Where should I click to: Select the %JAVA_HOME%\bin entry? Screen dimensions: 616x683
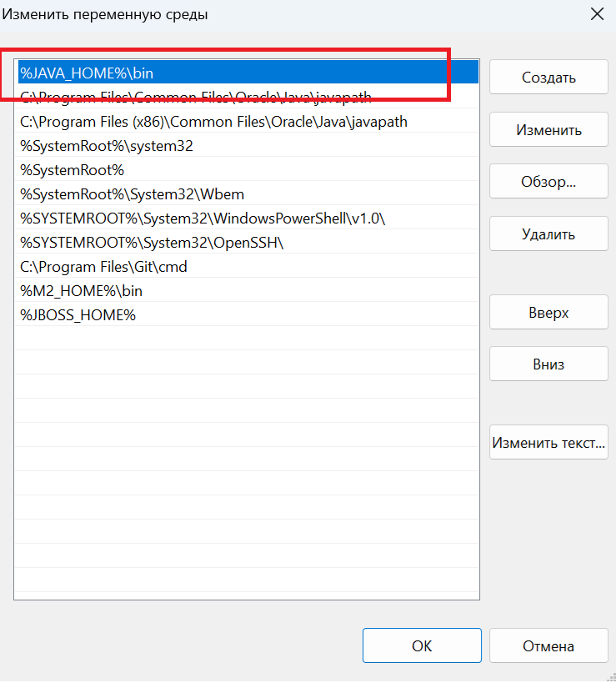88,73
